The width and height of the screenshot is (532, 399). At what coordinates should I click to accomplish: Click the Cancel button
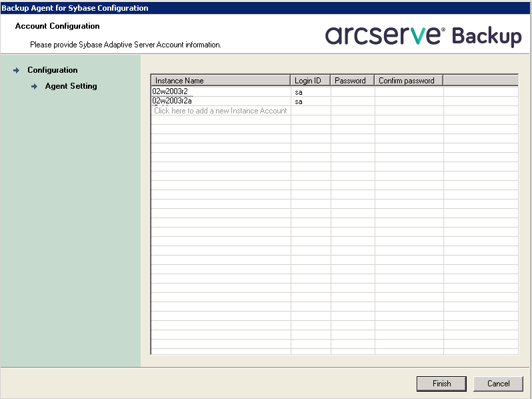click(x=498, y=384)
